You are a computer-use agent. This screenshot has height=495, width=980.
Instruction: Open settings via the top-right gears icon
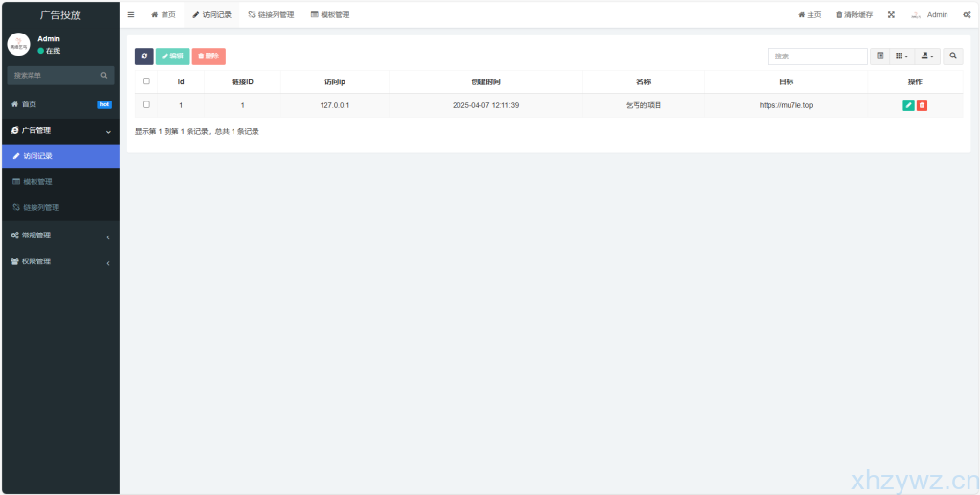click(x=967, y=15)
